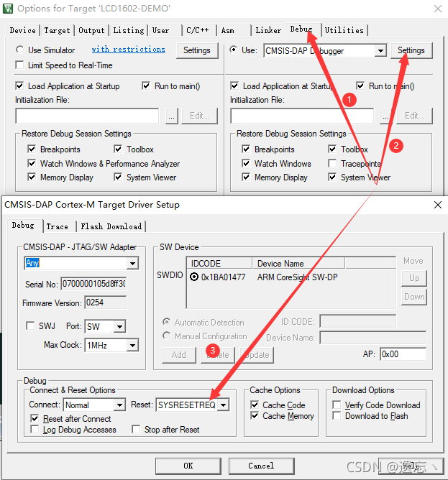Toggle debugger-side Load Application at Startup

[x=234, y=86]
